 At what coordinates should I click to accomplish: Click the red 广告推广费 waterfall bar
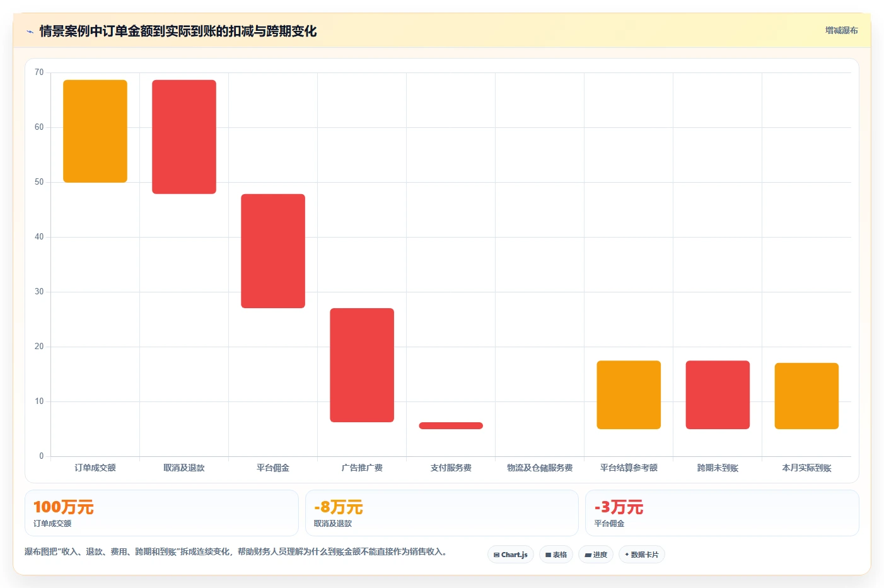click(x=362, y=365)
